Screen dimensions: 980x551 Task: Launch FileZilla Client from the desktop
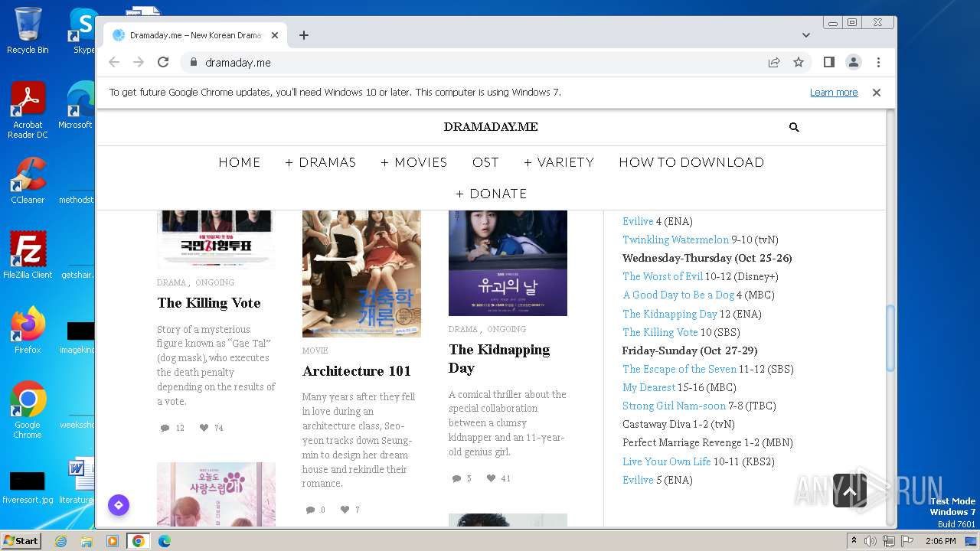[x=28, y=256]
